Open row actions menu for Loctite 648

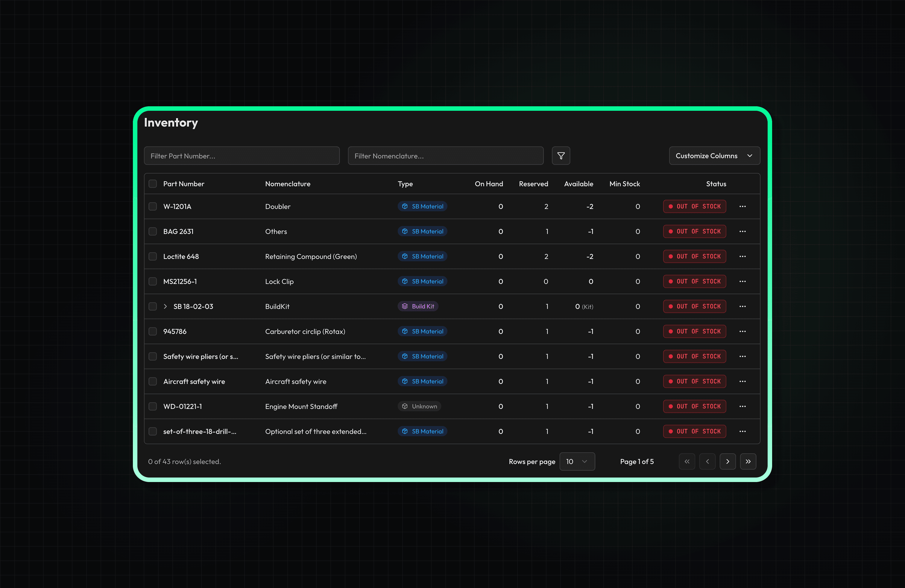coord(742,256)
